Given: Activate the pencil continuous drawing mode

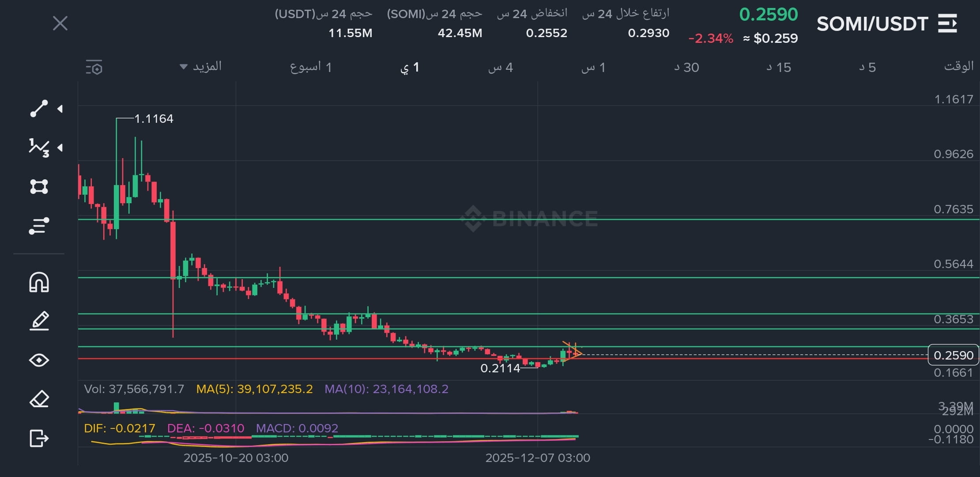Looking at the screenshot, I should pyautogui.click(x=39, y=321).
